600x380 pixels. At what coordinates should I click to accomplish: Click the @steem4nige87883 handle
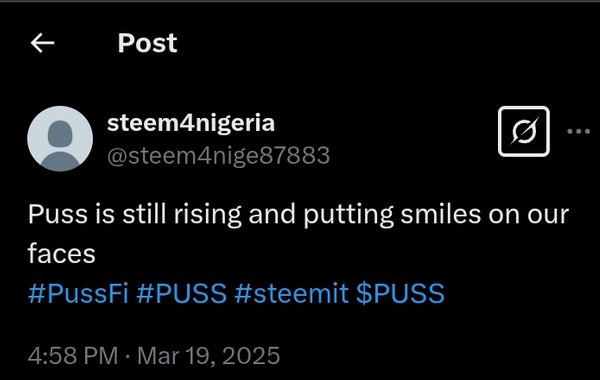tap(218, 156)
